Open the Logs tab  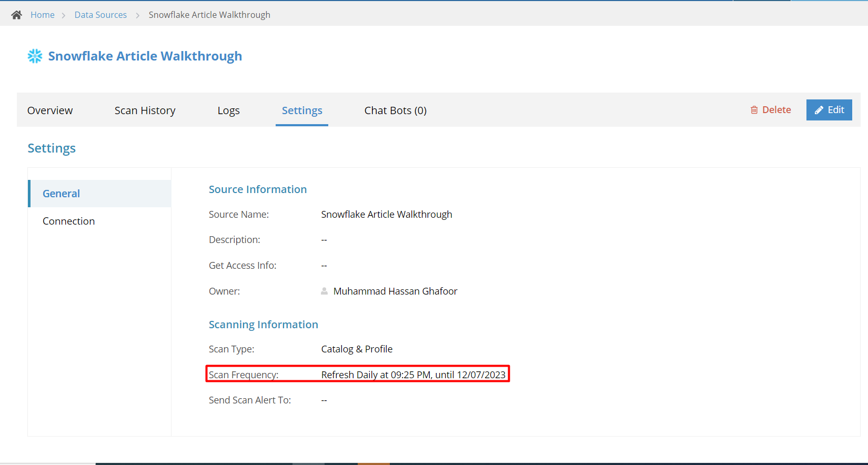click(229, 110)
